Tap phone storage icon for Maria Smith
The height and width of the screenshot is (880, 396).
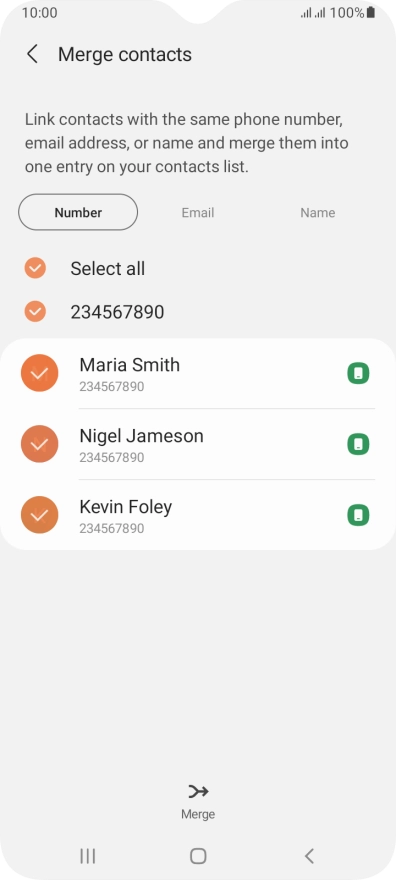click(x=358, y=373)
